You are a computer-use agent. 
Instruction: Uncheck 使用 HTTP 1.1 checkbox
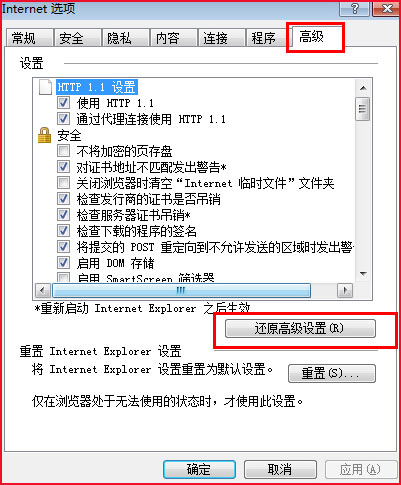coord(63,103)
